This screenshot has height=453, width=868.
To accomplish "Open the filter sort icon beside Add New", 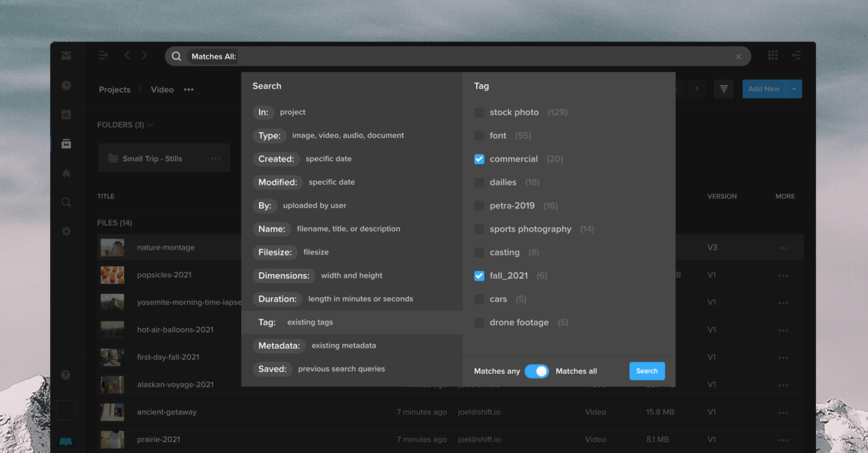I will click(x=724, y=89).
